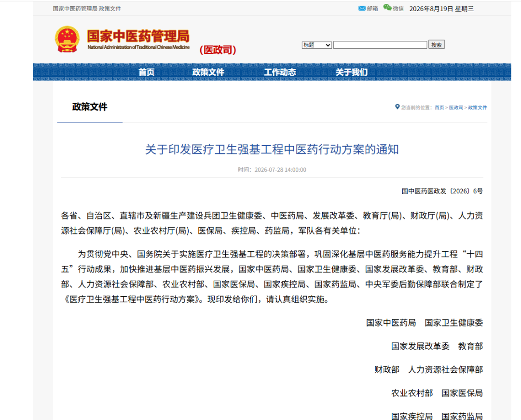This screenshot has height=420, width=521.
Task: Click signature line 财政部 人力资源社会保障部
Action: 429,369
